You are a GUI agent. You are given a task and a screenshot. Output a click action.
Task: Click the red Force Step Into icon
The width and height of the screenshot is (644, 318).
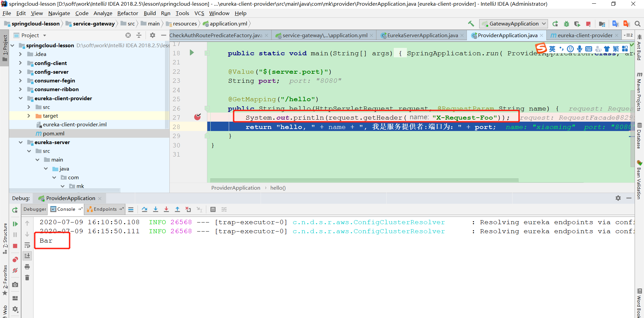tap(166, 209)
